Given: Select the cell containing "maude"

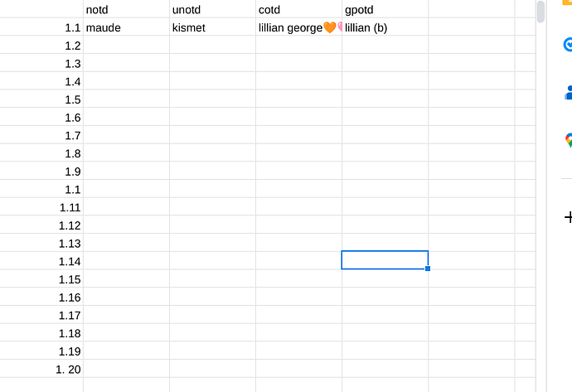Looking at the screenshot, I should click(126, 27).
